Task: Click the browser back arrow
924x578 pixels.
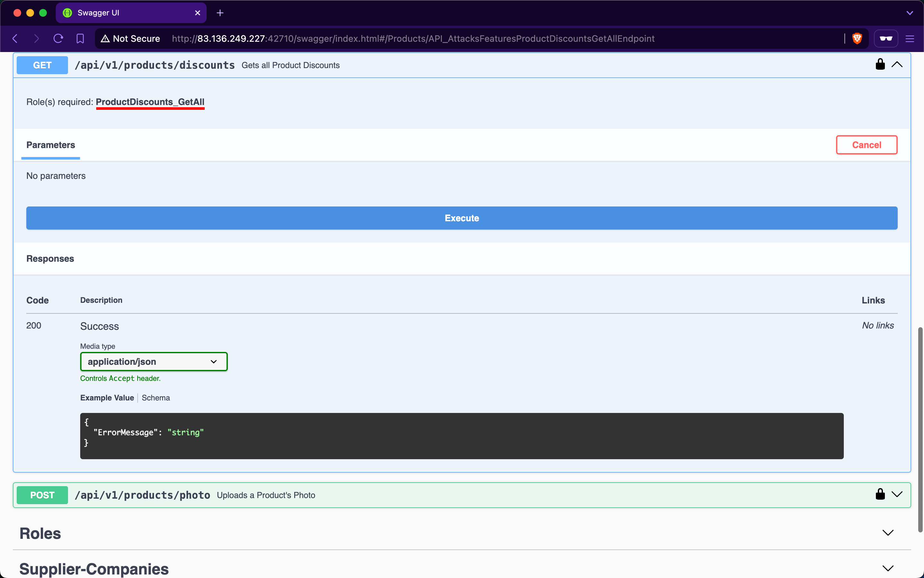Action: pos(15,39)
